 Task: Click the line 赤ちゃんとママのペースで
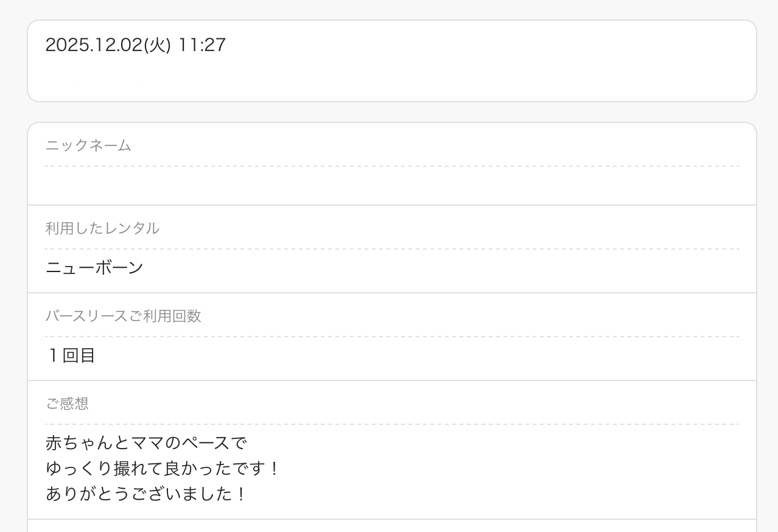click(146, 443)
